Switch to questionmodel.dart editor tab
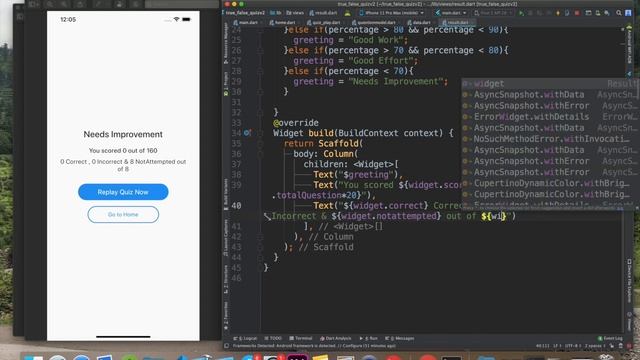Image resolution: width=640 pixels, height=360 pixels. point(374,22)
